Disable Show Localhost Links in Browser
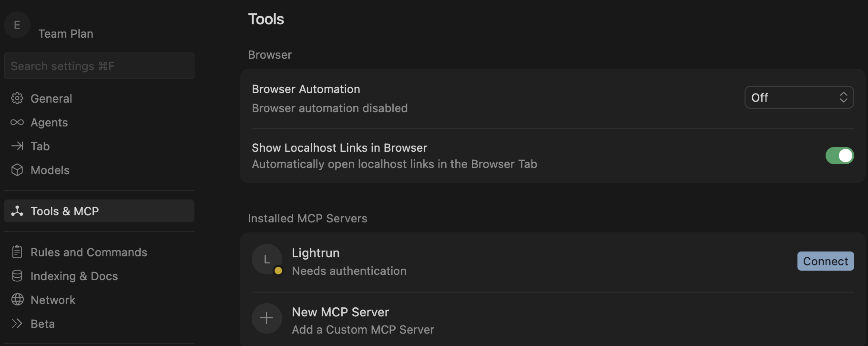The width and height of the screenshot is (868, 346). click(x=839, y=156)
